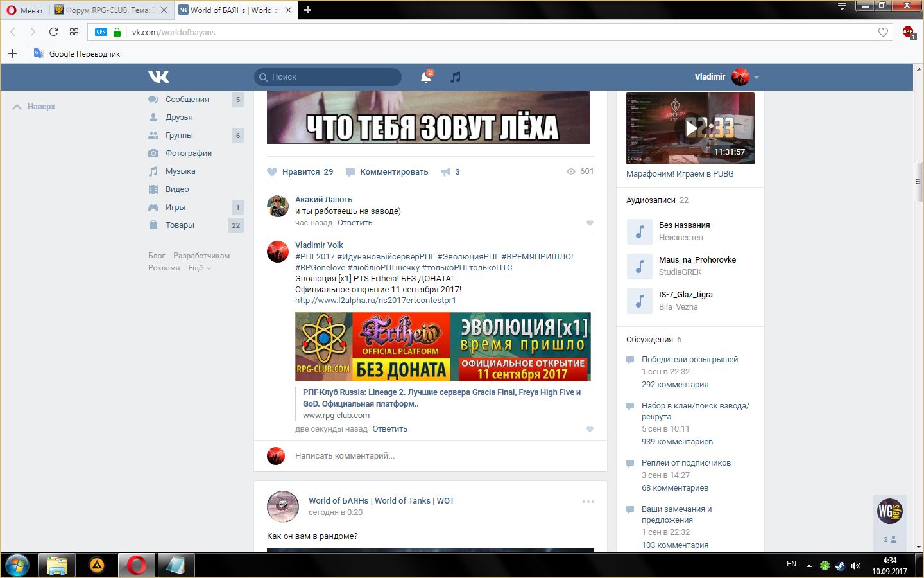The image size is (924, 578).
Task: Open Google Переводчик bookmark
Action: pos(77,54)
